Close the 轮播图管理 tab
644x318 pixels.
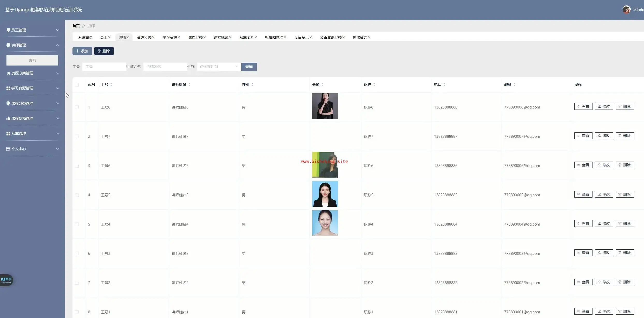click(x=285, y=37)
